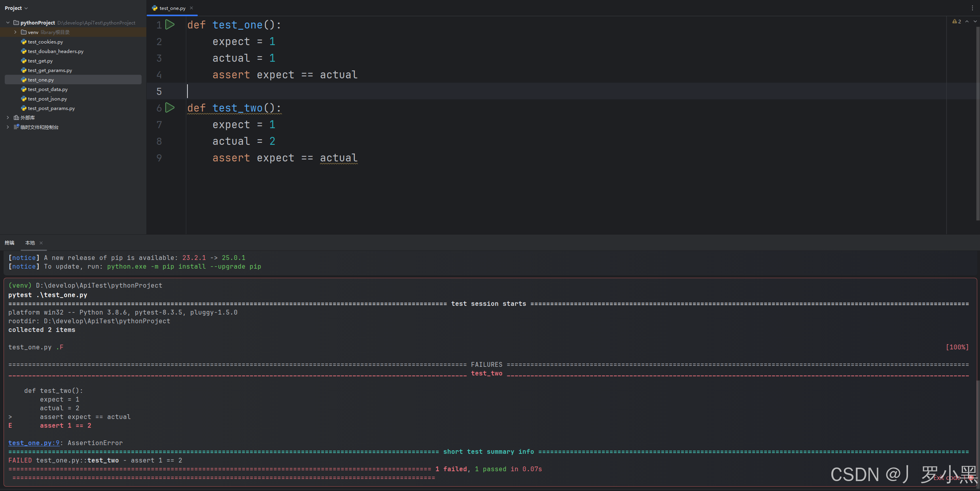The height and width of the screenshot is (491, 980).
Task: Run test_one with gutter play icon
Action: coord(170,25)
